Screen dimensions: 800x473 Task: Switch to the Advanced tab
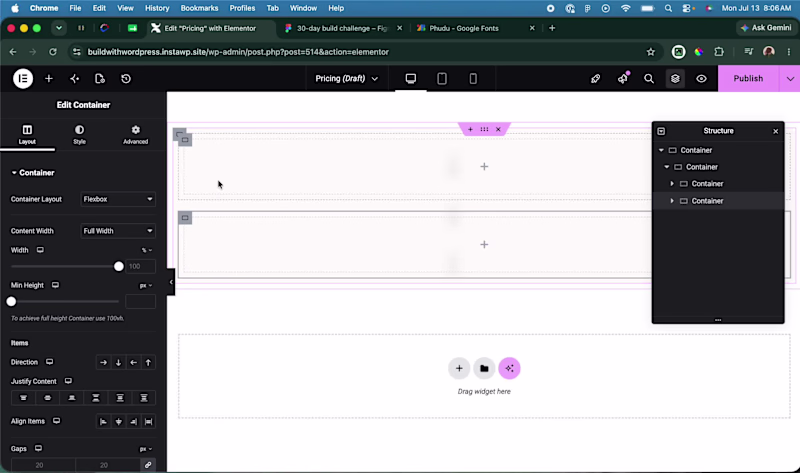(x=135, y=135)
